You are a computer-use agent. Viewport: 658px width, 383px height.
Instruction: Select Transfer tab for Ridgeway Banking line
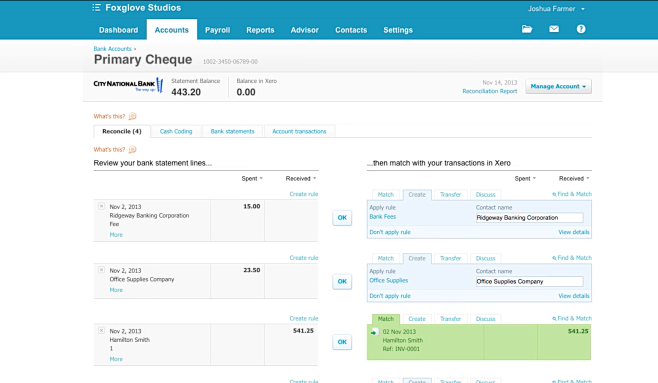450,195
